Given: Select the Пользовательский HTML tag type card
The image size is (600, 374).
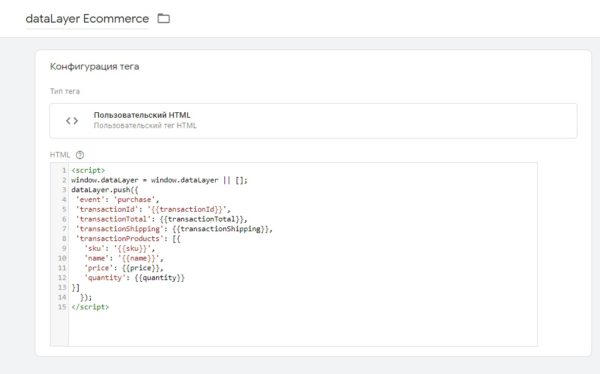Looking at the screenshot, I should click(x=313, y=121).
